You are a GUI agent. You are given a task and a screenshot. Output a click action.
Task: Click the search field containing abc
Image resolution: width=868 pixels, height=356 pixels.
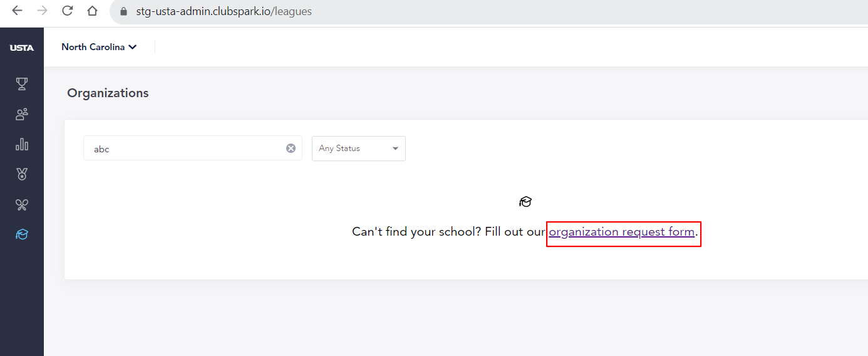[193, 149]
